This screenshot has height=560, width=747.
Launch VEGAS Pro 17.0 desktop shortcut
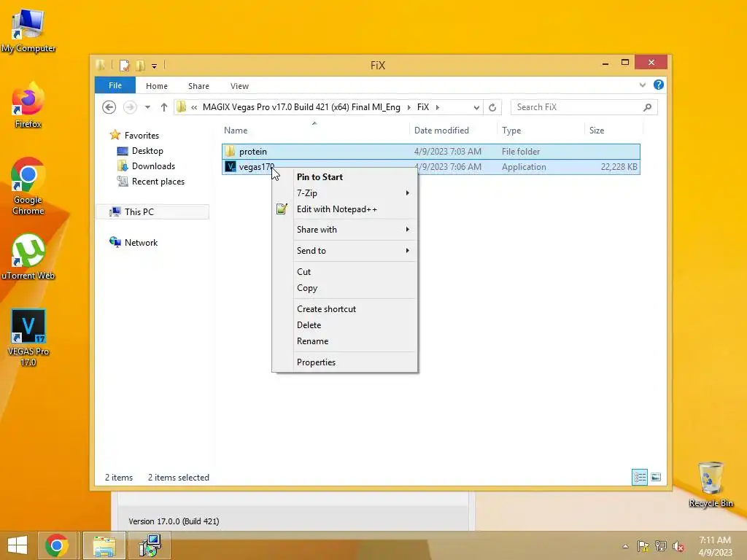coord(28,338)
